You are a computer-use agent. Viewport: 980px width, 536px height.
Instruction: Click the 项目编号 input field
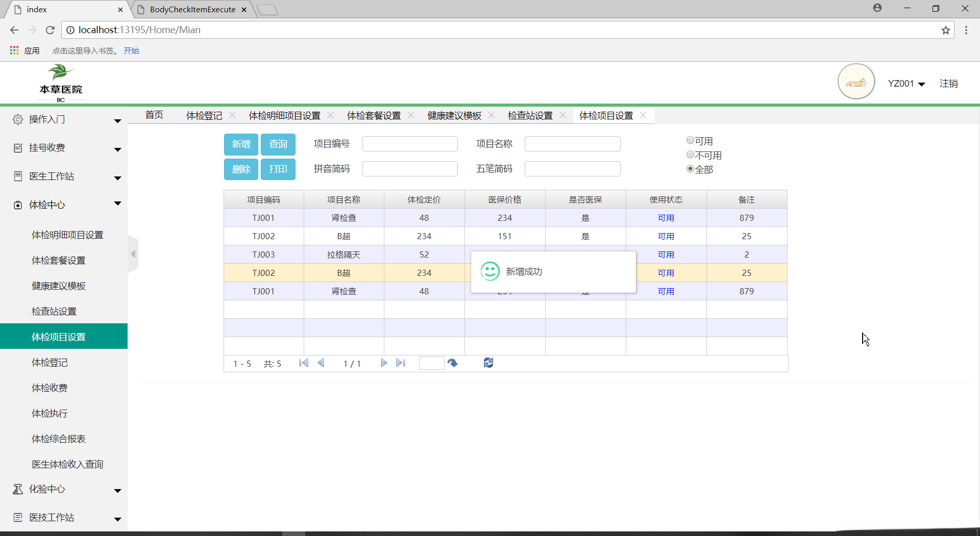pos(410,144)
